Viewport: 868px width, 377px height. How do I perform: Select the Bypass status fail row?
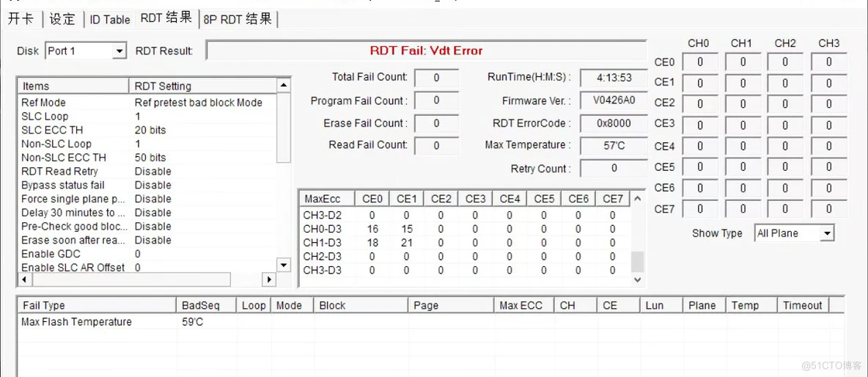(x=147, y=185)
